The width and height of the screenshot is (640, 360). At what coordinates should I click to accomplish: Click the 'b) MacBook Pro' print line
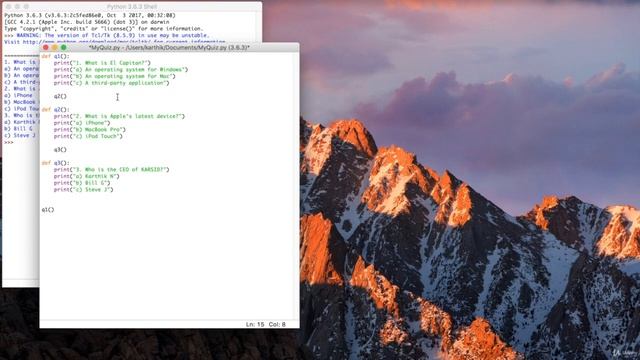tap(90, 129)
